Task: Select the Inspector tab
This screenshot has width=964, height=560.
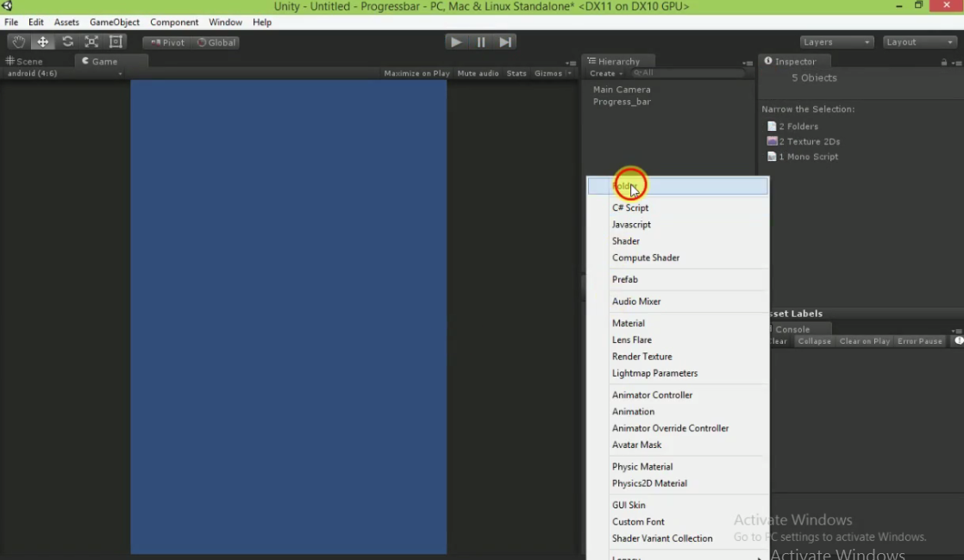Action: pos(794,61)
